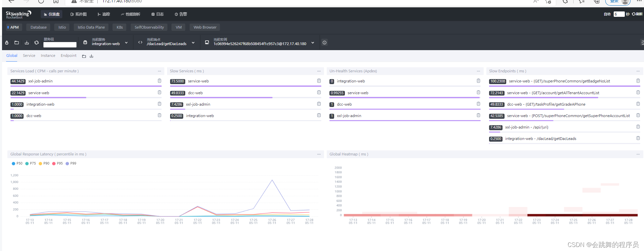The image size is (644, 251).
Task: Switch to the Instance sub-tab
Action: point(48,56)
